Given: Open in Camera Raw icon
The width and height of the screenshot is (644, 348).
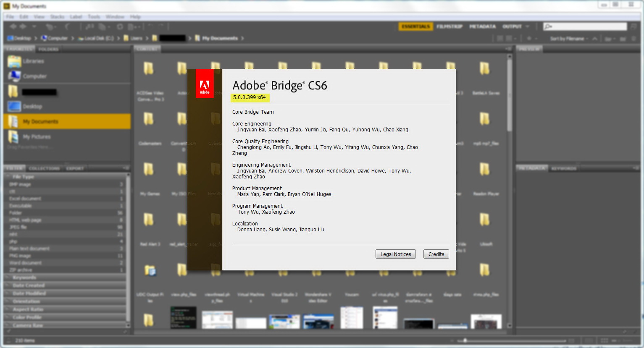Looking at the screenshot, I should coord(120,26).
